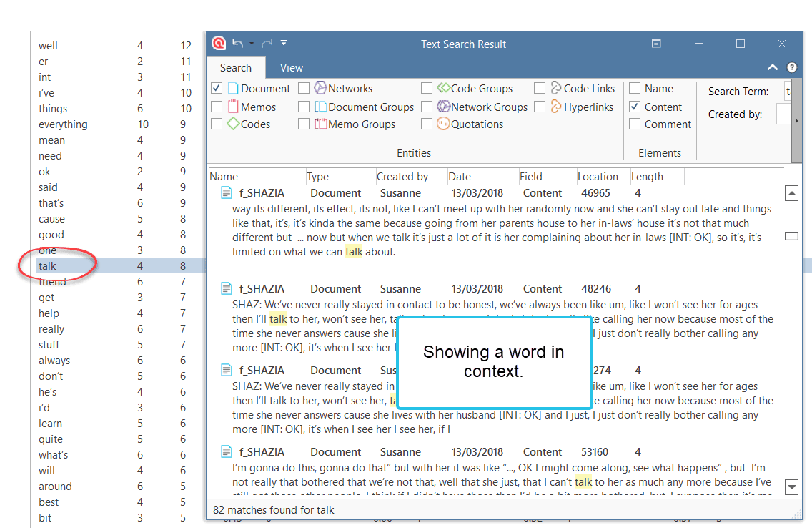Click the Code Groups icon
Image resolution: width=812 pixels, height=528 pixels.
click(x=443, y=88)
